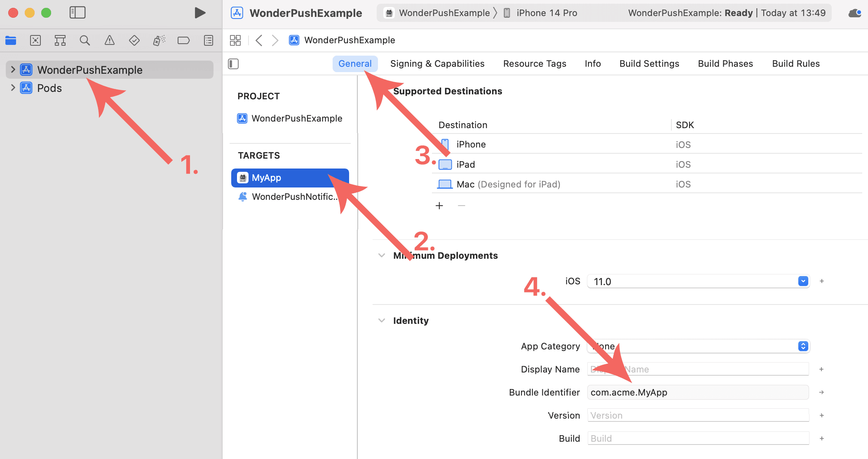
Task: Open the Report navigator icon
Action: 209,40
